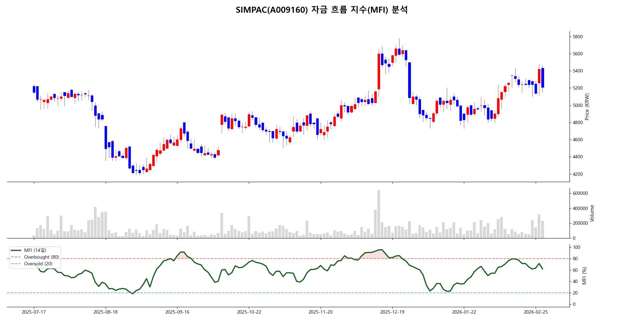Click the 2026-02-25 date label
The height and width of the screenshot is (327, 644).
[536, 312]
